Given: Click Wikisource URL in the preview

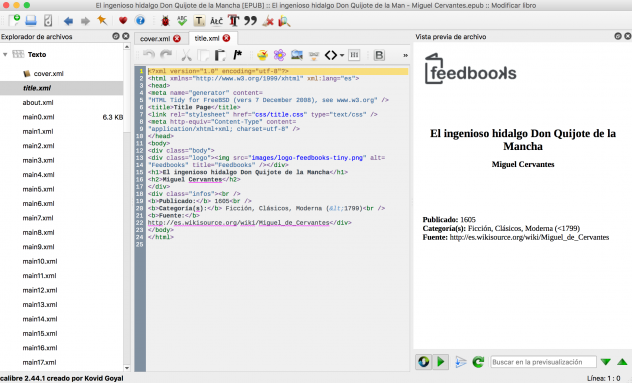Looking at the screenshot, I should tap(529, 237).
